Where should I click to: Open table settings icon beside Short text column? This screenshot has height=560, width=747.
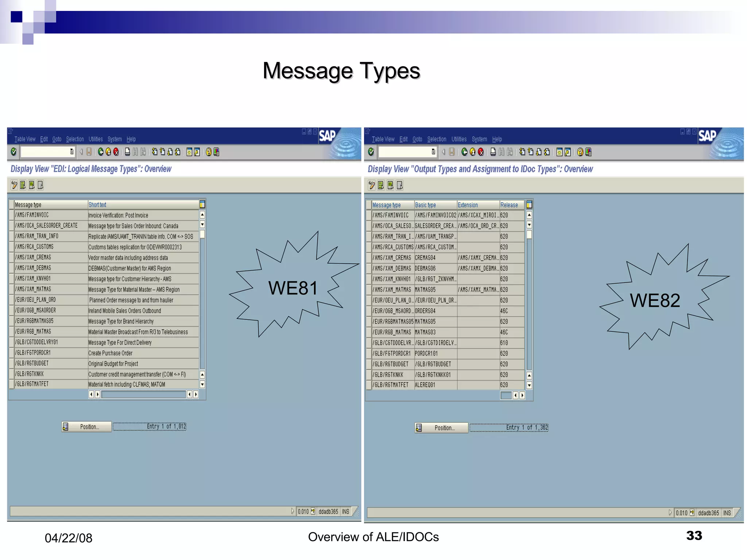(x=202, y=205)
